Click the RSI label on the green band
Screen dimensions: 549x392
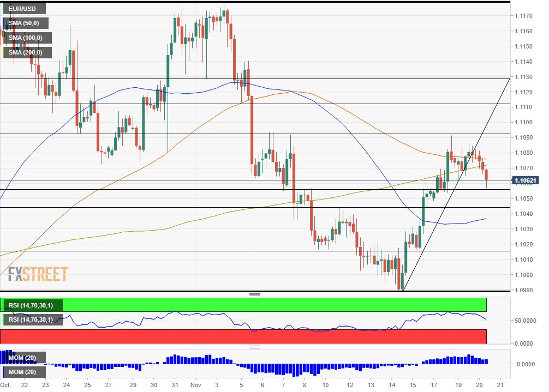(x=31, y=305)
